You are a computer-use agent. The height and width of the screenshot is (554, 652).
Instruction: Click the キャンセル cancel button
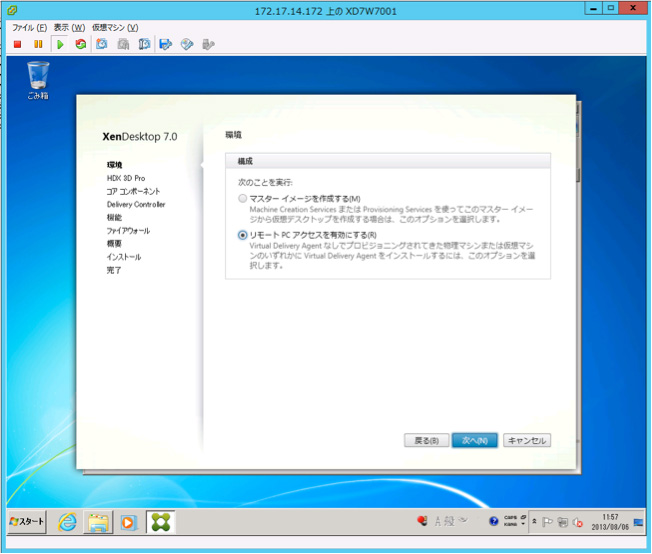(527, 440)
